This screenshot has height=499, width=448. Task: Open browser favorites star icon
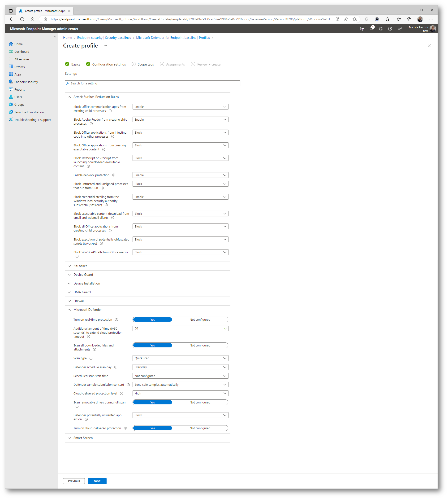[399, 19]
